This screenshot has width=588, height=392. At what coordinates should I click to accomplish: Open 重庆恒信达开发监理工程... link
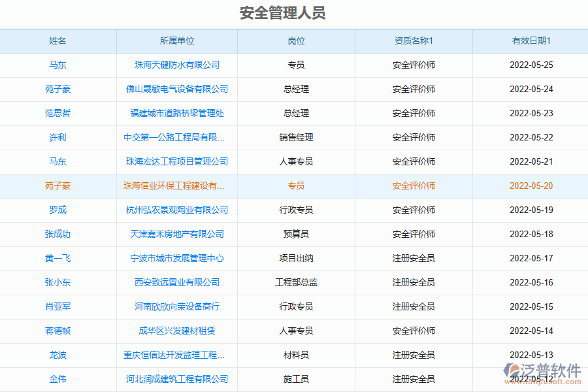(174, 355)
